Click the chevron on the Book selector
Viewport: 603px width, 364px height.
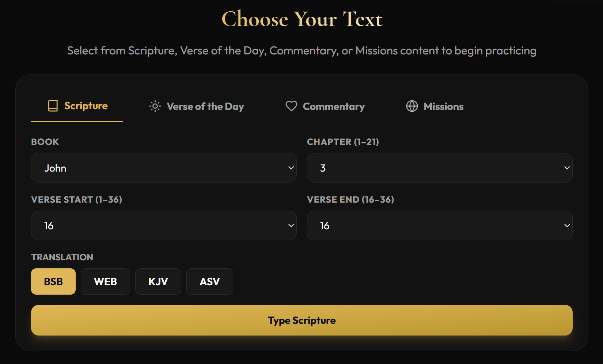(x=291, y=168)
